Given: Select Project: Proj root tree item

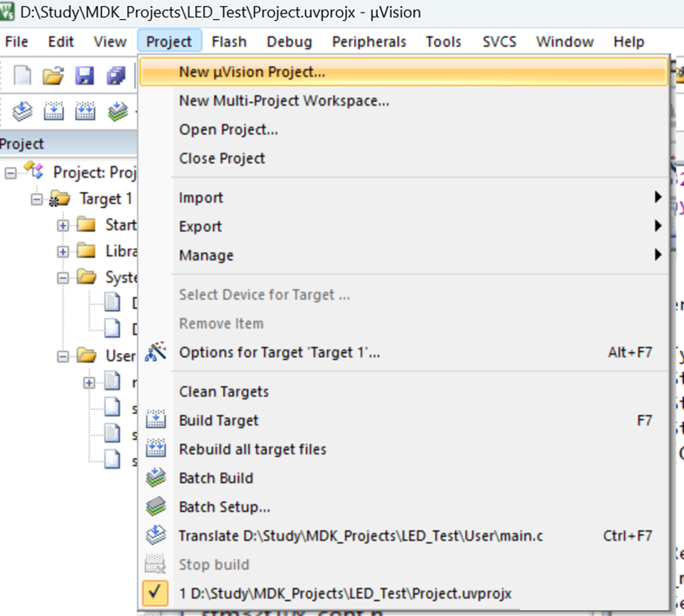Looking at the screenshot, I should [x=95, y=173].
